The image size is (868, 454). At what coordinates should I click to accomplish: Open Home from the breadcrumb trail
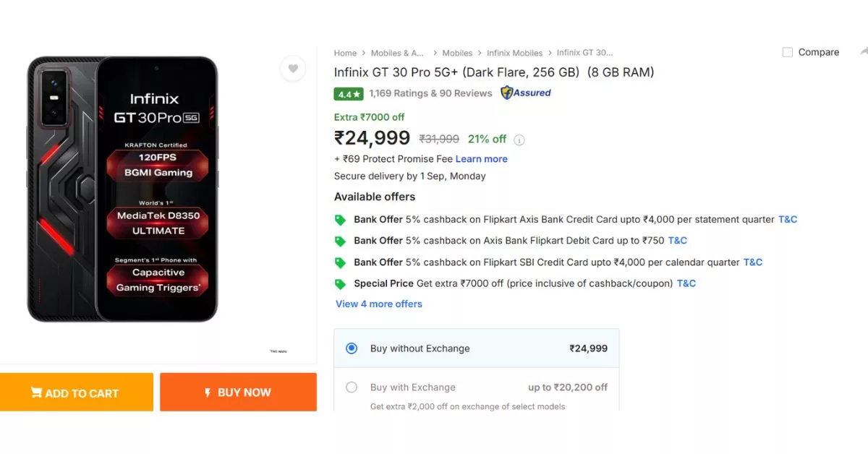(x=345, y=53)
